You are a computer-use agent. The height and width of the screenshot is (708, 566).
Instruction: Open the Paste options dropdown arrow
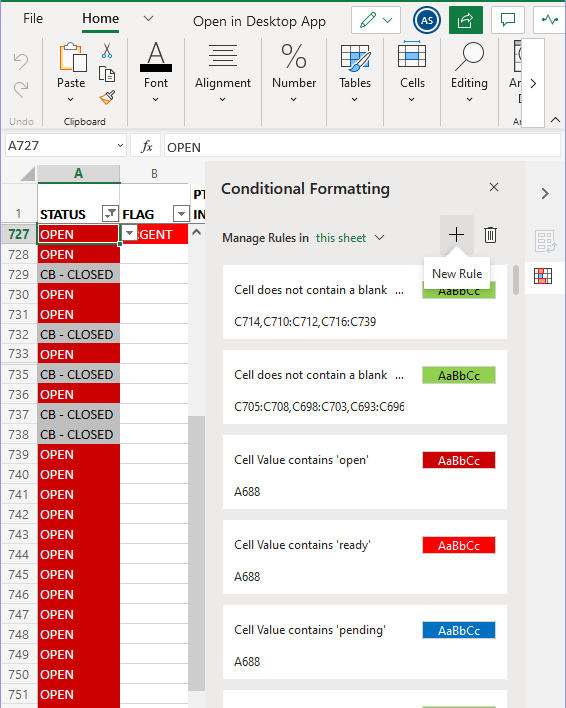(70, 99)
